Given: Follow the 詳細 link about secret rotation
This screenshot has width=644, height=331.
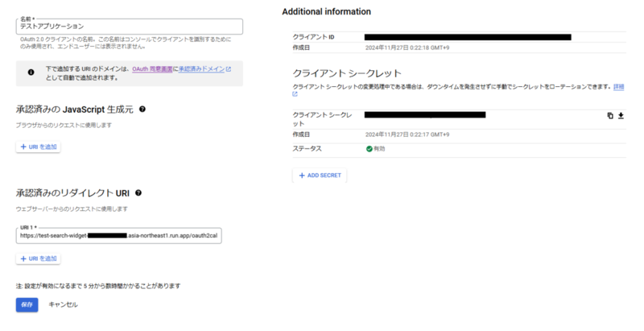Looking at the screenshot, I should point(618,87).
